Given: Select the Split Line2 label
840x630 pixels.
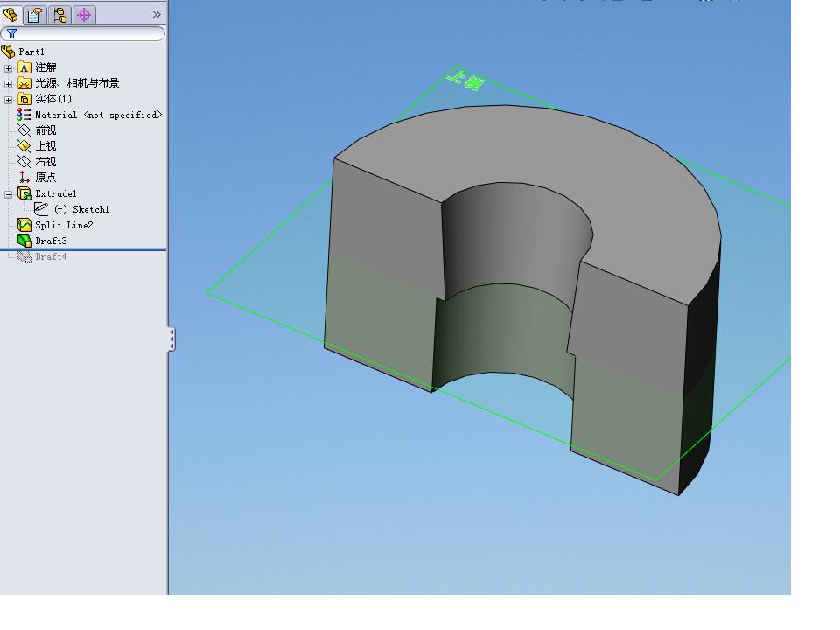Looking at the screenshot, I should [64, 225].
